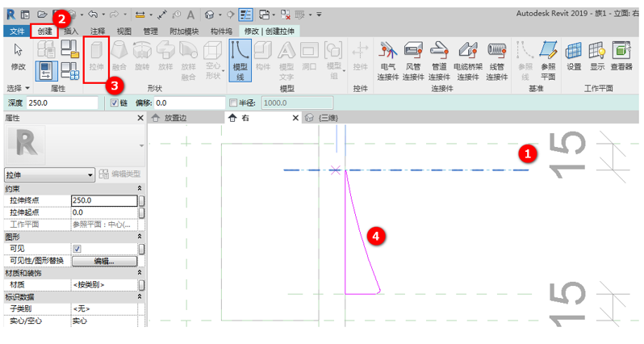644x344 pixels.
Task: Click the 模型文字 (Model Text) tool
Action: (286, 61)
